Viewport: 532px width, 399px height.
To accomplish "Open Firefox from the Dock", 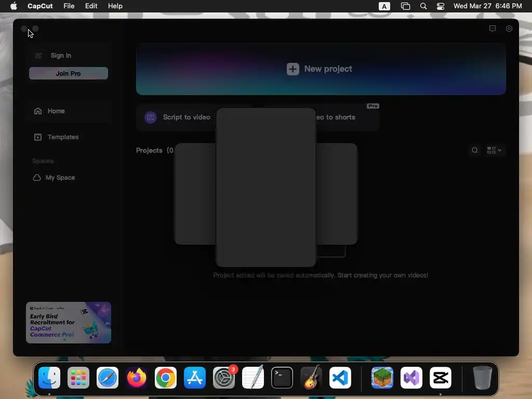I will 137,378.
